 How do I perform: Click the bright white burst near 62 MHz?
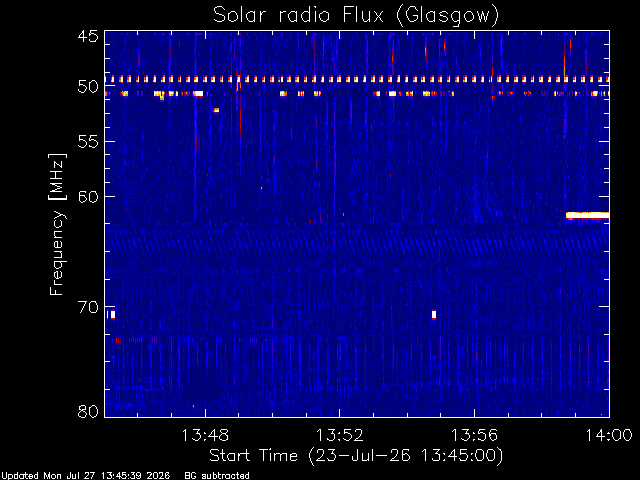click(587, 216)
